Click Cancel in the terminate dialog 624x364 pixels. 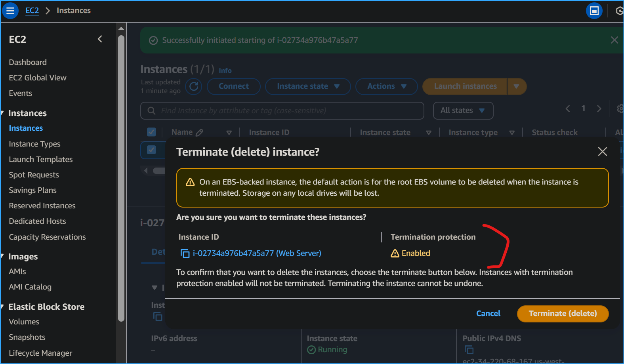point(488,313)
